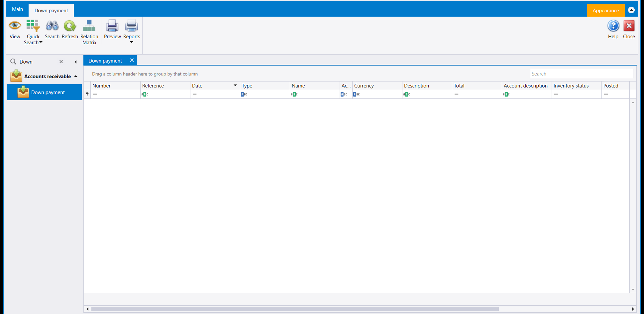Click the Posted column header

(x=615, y=85)
